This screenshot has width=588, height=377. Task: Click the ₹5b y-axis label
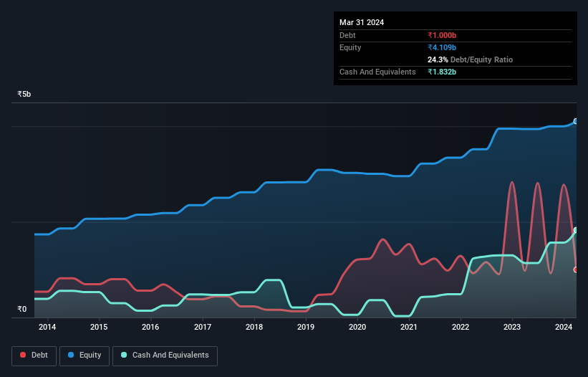click(24, 94)
